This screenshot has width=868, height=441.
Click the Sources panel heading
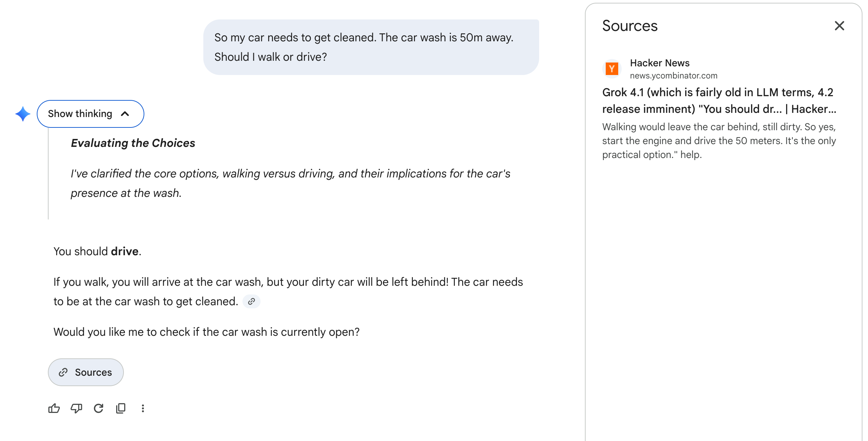(x=630, y=26)
